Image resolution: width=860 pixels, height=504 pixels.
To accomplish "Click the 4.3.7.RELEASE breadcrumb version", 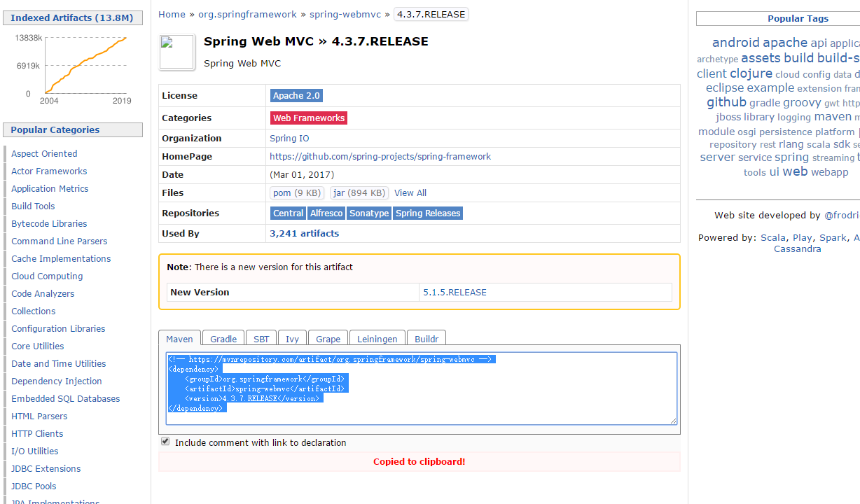I will pyautogui.click(x=431, y=14).
